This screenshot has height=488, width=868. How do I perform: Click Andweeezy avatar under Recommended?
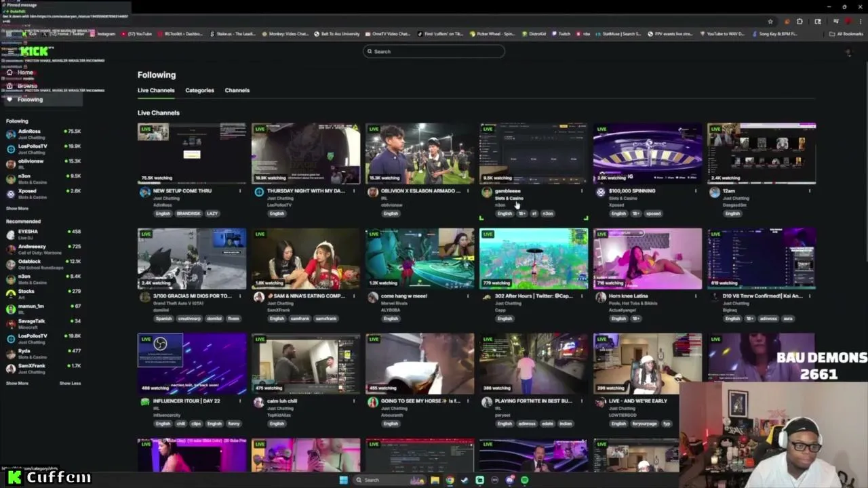click(11, 249)
